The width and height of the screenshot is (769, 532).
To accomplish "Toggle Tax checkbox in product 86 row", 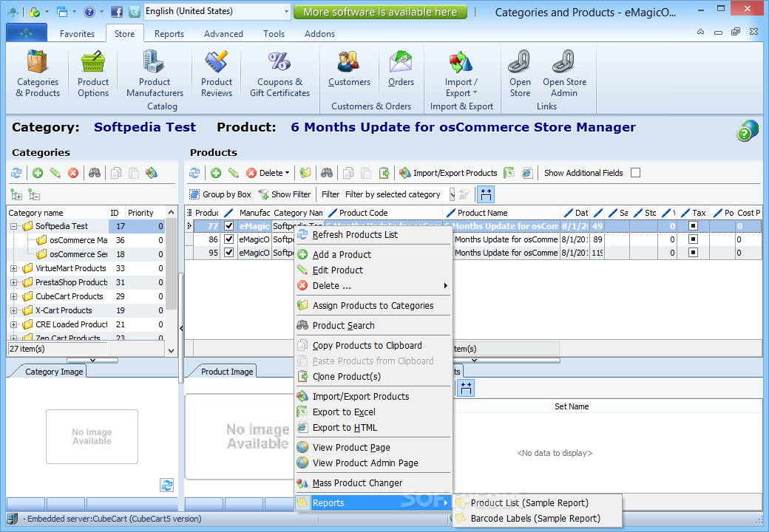I will [693, 239].
